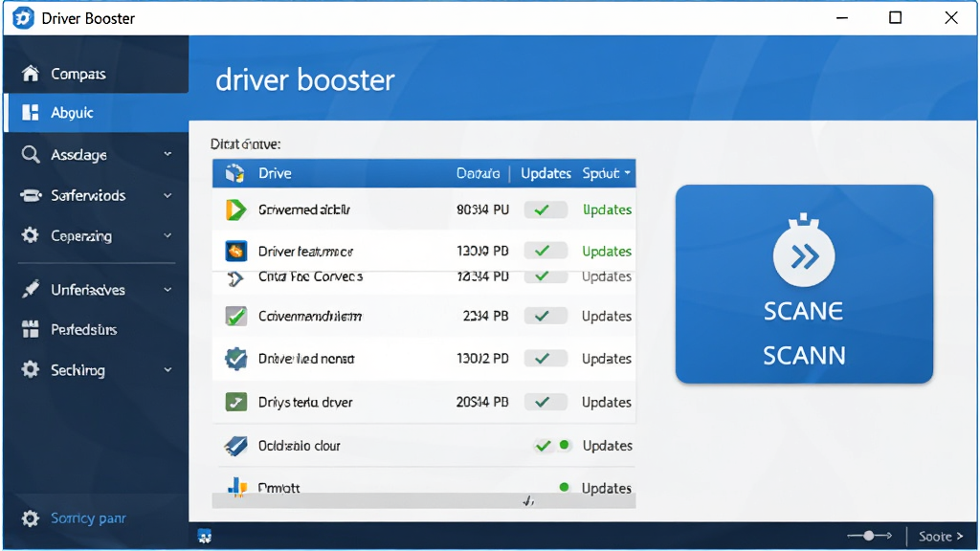
Task: Start the SCANE SCANN button
Action: point(804,283)
